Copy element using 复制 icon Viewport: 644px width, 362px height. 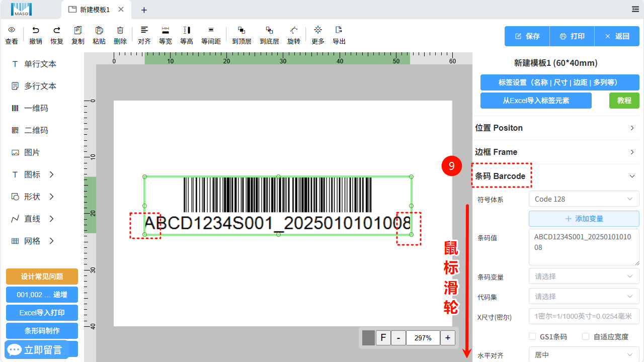[x=78, y=30]
